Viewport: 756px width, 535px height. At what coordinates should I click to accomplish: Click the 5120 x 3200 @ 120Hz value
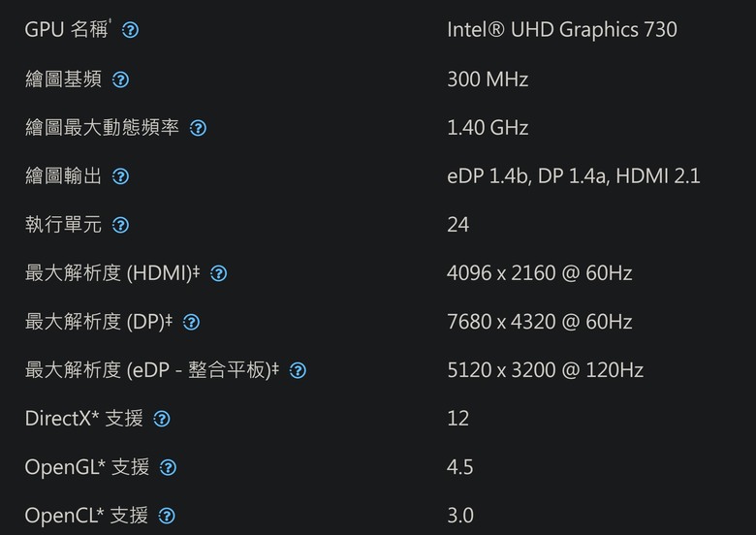(x=546, y=370)
